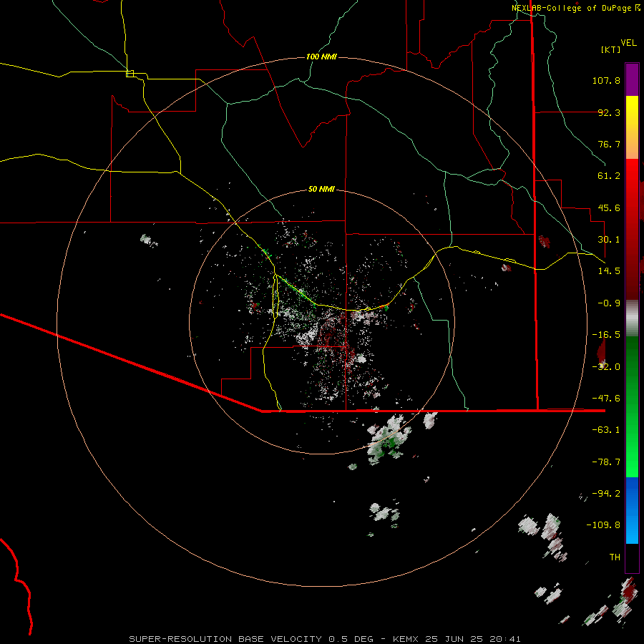The height and width of the screenshot is (644, 644).
Task: Click the -63.1 scale value
Action: click(x=606, y=430)
